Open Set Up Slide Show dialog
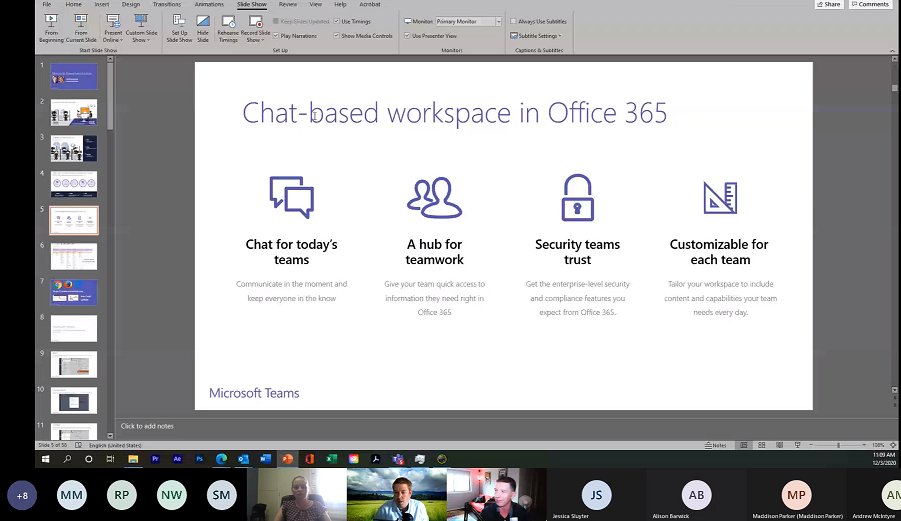The image size is (901, 521). point(179,28)
